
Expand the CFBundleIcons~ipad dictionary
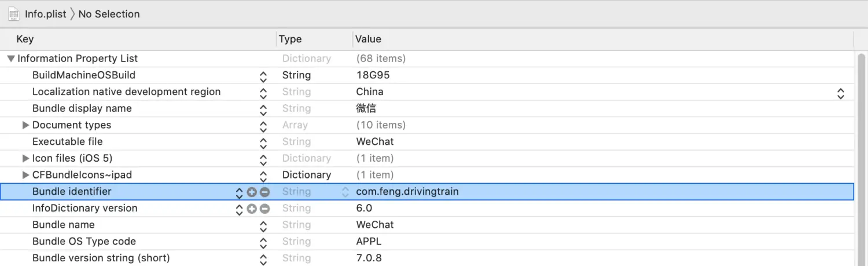pos(25,175)
